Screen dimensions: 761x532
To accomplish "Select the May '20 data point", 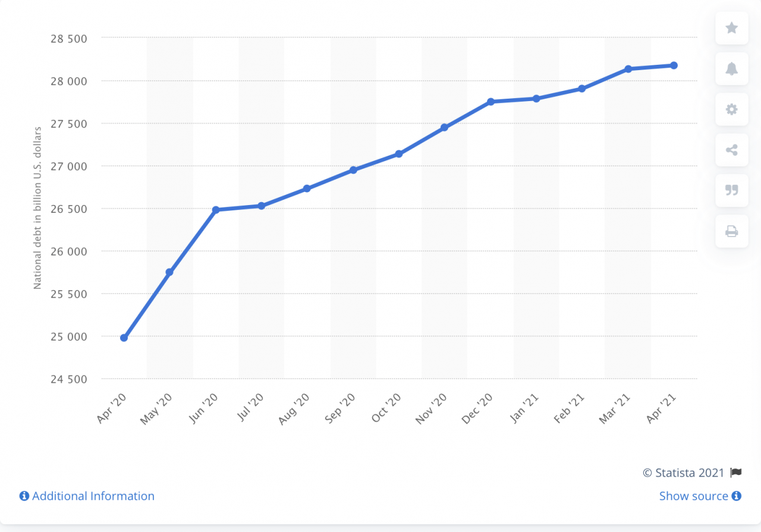I will (x=169, y=272).
